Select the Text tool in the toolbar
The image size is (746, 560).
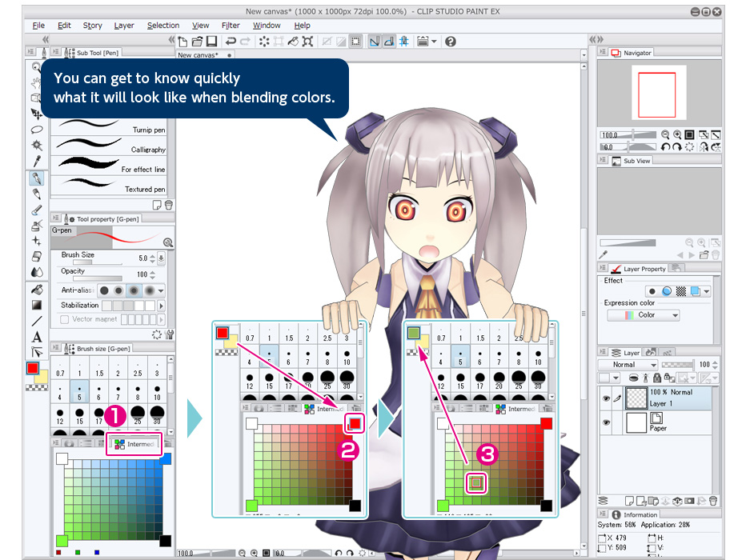pyautogui.click(x=37, y=337)
